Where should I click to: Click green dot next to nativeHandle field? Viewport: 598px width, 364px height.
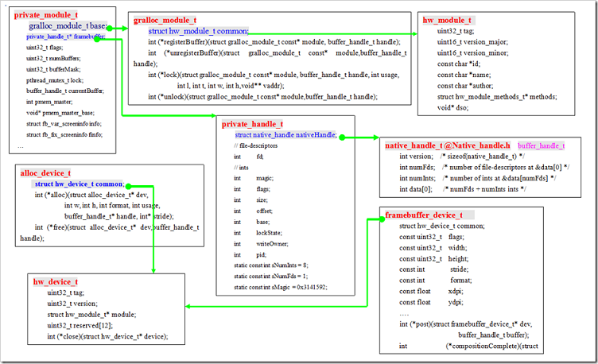341,137
